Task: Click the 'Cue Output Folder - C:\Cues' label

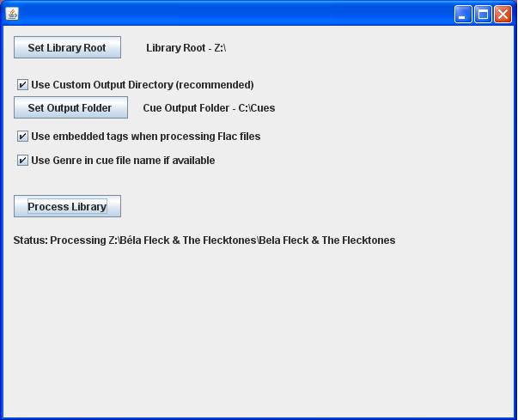Action: [x=209, y=108]
